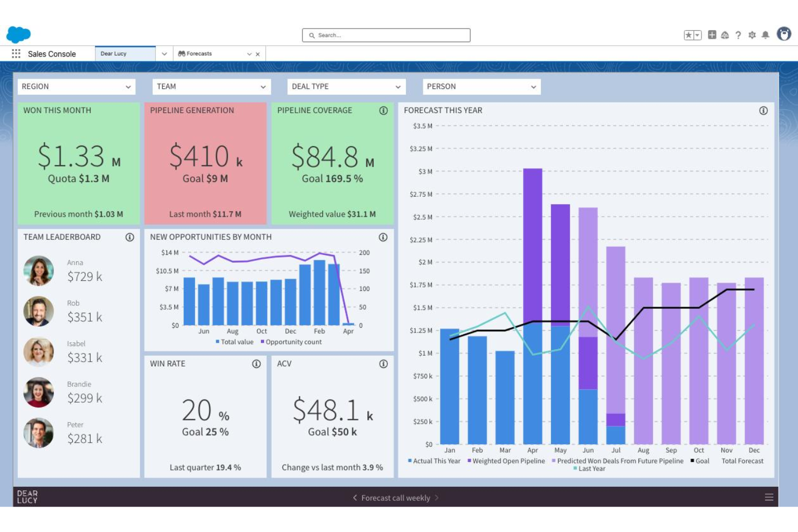Click the Forecast call weekly title
The image size is (798, 532).
tap(396, 498)
